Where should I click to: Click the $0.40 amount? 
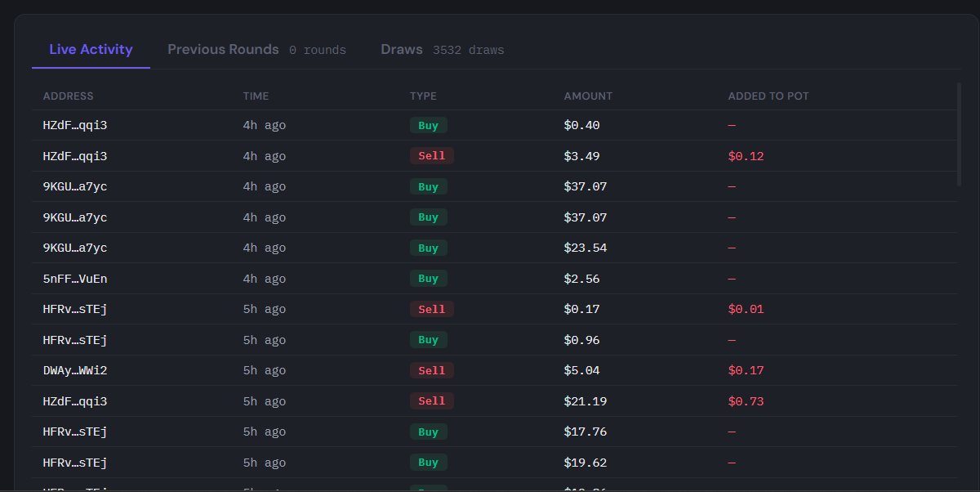[581, 125]
